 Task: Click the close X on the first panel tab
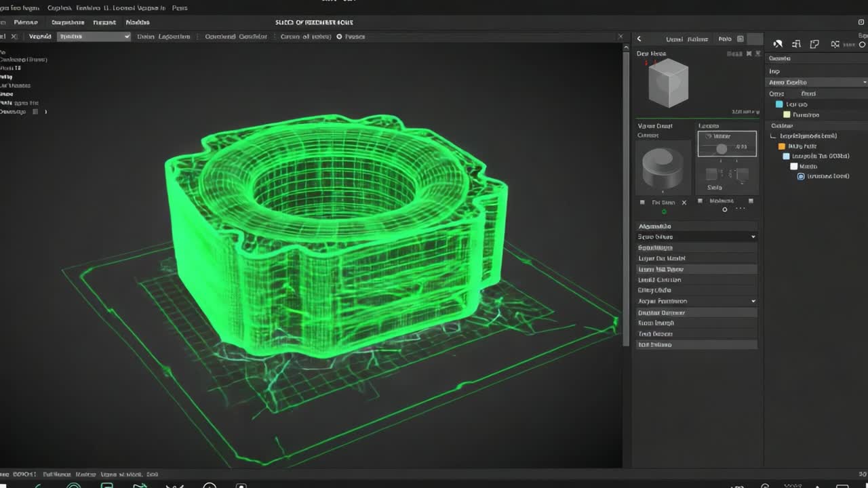[684, 202]
